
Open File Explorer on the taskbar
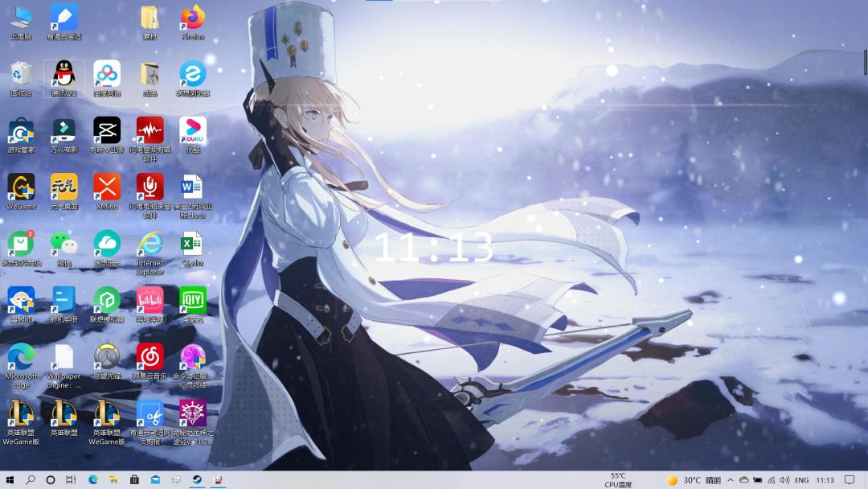113,479
